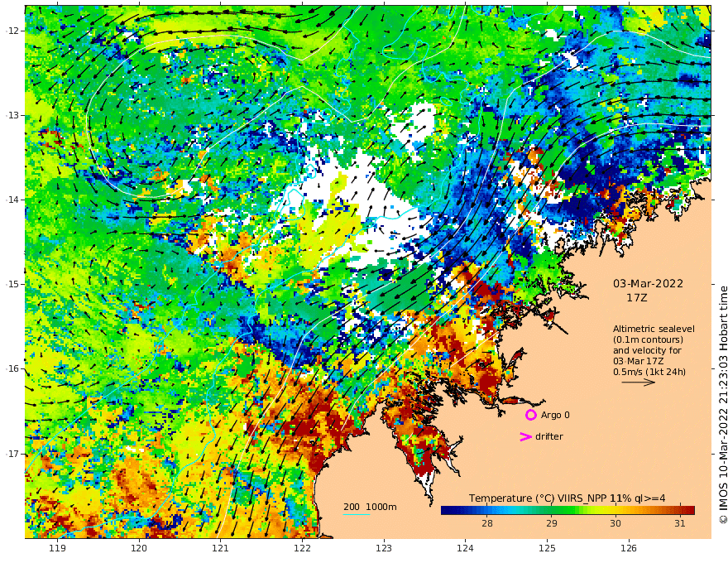Viewport: 728px width, 563px height.
Task: Click the 17Z time label
Action: pos(636,298)
